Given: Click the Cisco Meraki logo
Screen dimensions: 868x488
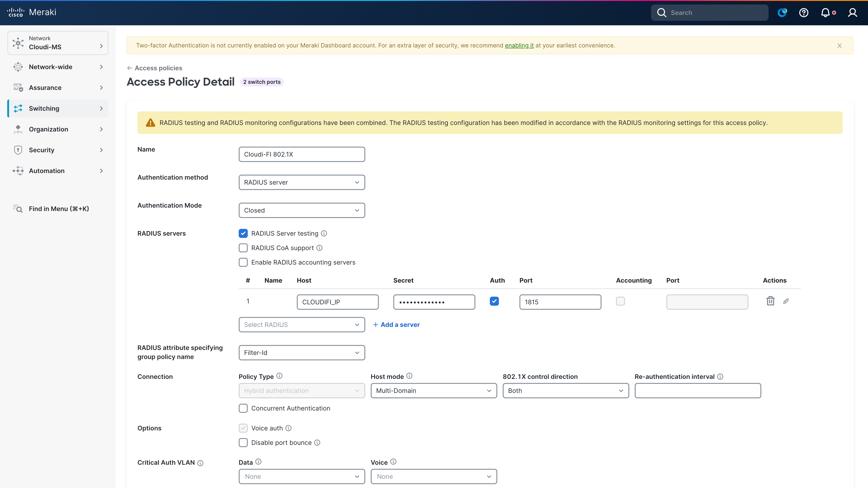Looking at the screenshot, I should [32, 12].
